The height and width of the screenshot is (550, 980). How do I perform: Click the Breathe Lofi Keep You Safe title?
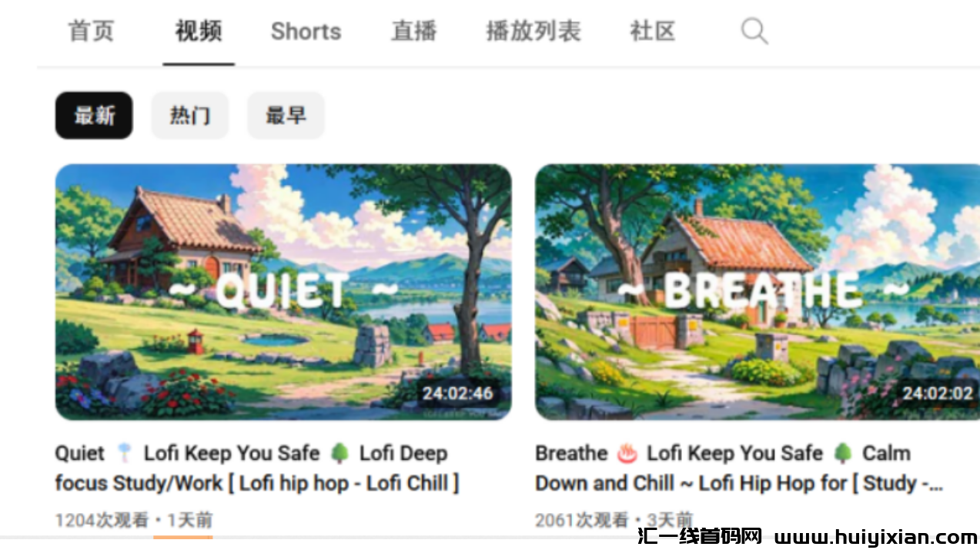tap(739, 468)
